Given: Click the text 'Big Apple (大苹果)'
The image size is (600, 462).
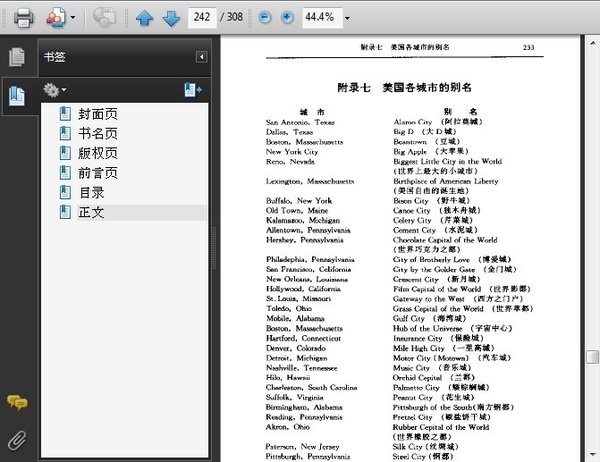Looking at the screenshot, I should pyautogui.click(x=431, y=152).
